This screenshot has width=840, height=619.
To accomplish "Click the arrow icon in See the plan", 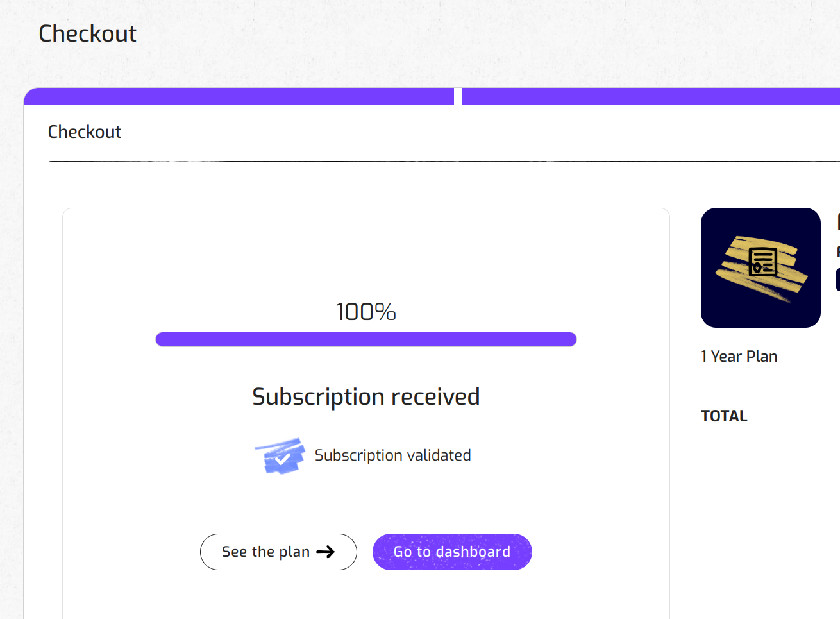I will click(326, 552).
